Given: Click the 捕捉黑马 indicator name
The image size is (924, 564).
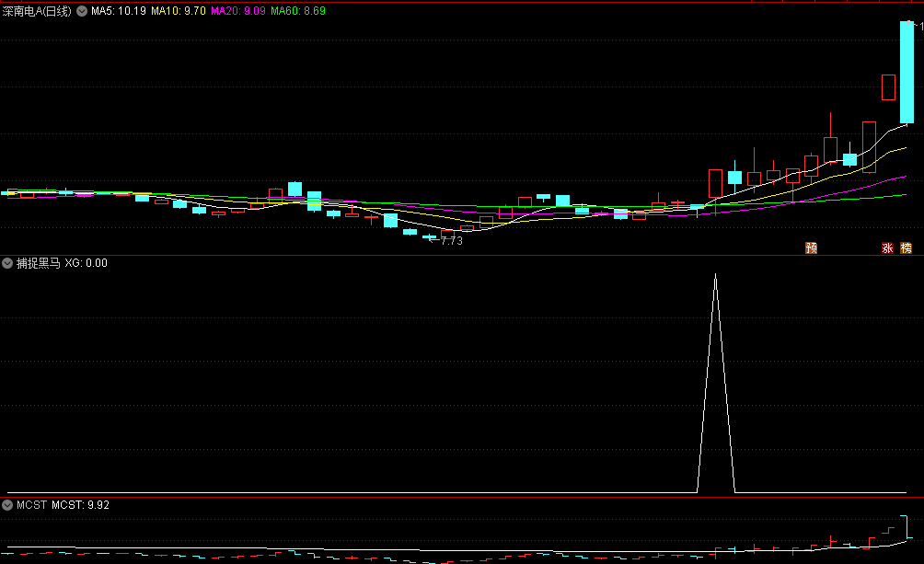Looking at the screenshot, I should tap(38, 263).
